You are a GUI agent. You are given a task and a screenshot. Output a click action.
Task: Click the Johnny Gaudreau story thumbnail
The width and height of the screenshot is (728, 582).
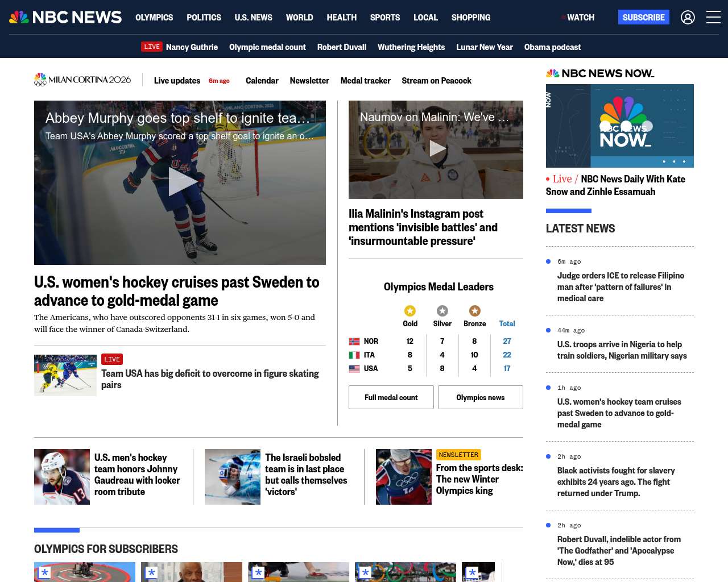click(62, 477)
